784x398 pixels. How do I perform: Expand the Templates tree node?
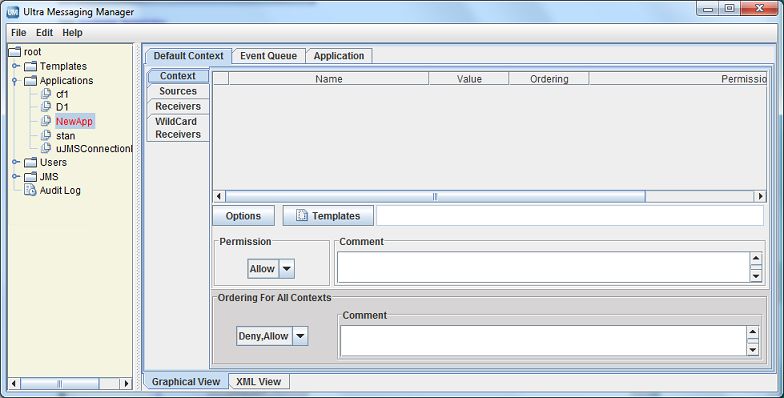[x=16, y=66]
